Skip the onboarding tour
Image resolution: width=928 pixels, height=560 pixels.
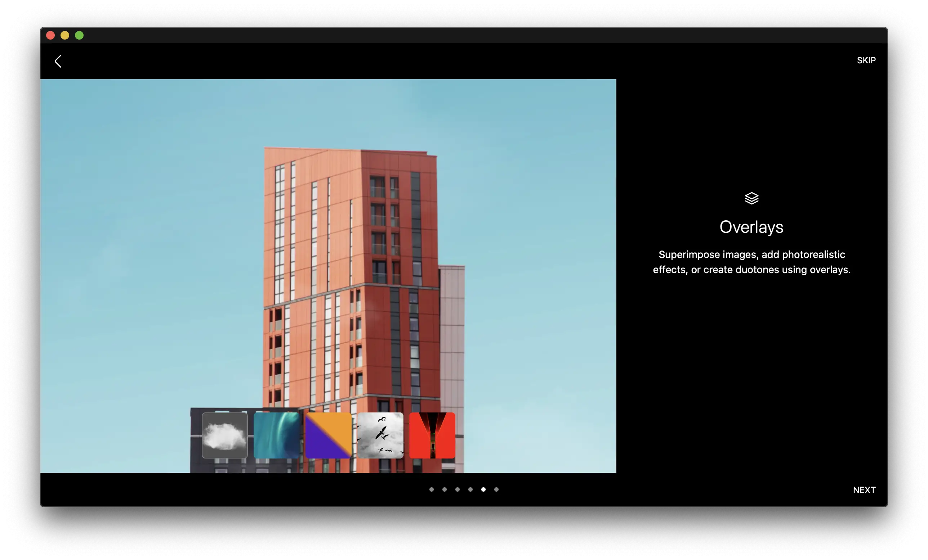point(866,60)
